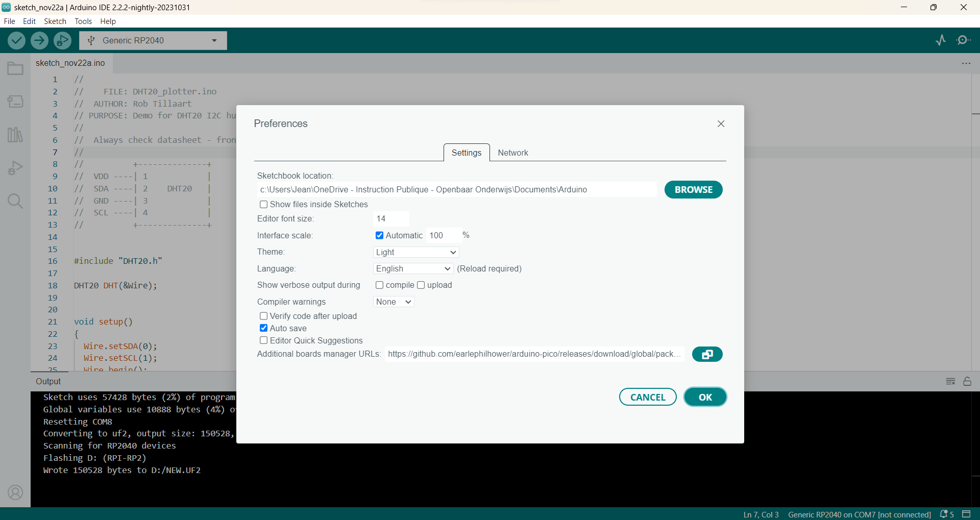
Task: Open the notifications bell in status bar
Action: [x=947, y=514]
